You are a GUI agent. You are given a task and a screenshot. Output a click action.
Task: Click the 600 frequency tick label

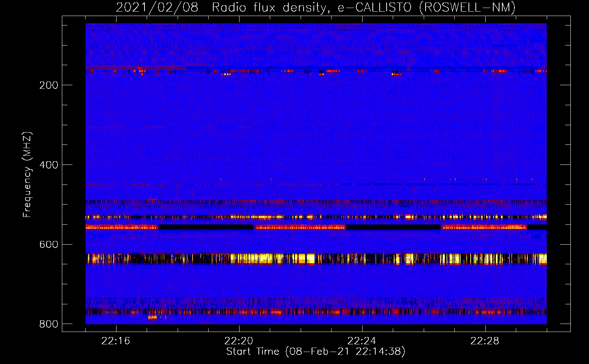pos(49,245)
